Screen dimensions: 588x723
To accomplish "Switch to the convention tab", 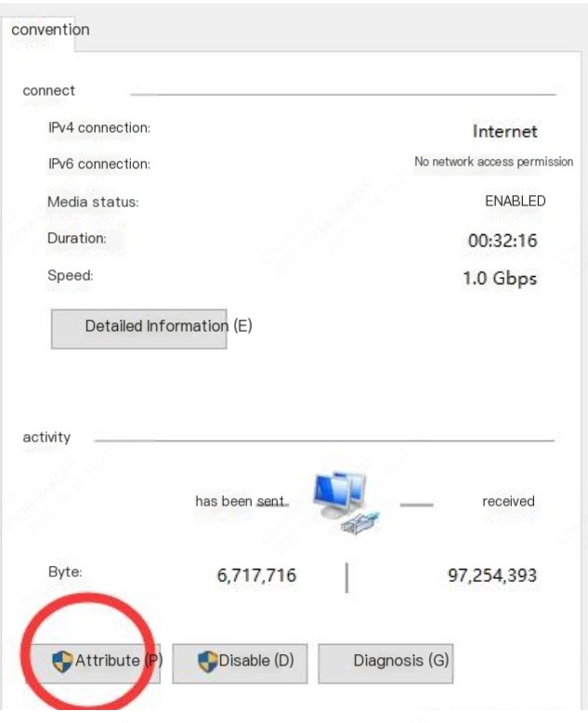I will click(x=51, y=30).
